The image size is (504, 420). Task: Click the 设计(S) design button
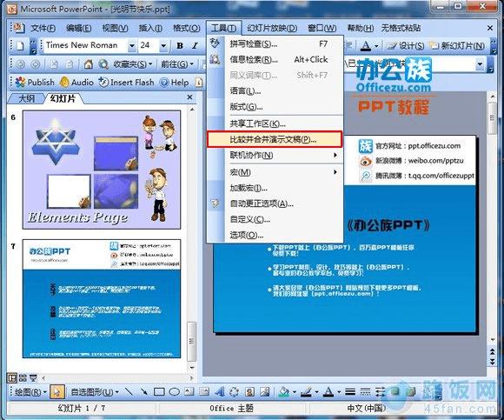click(405, 46)
